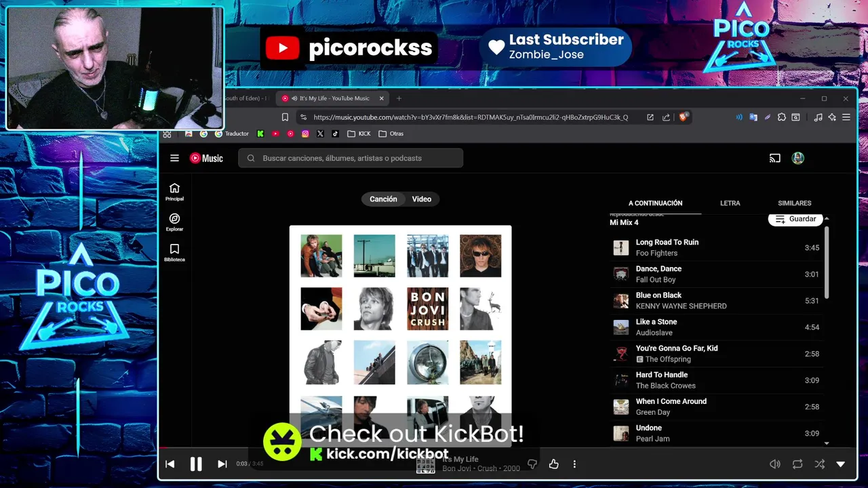Screen dimensions: 868x488
Task: Play Blue on Black from queue
Action: (x=717, y=300)
